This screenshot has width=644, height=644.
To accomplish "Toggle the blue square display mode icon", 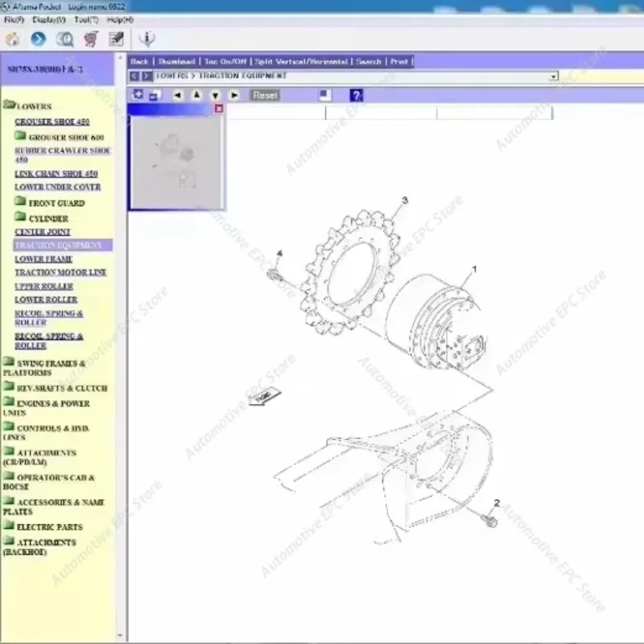I will point(322,95).
